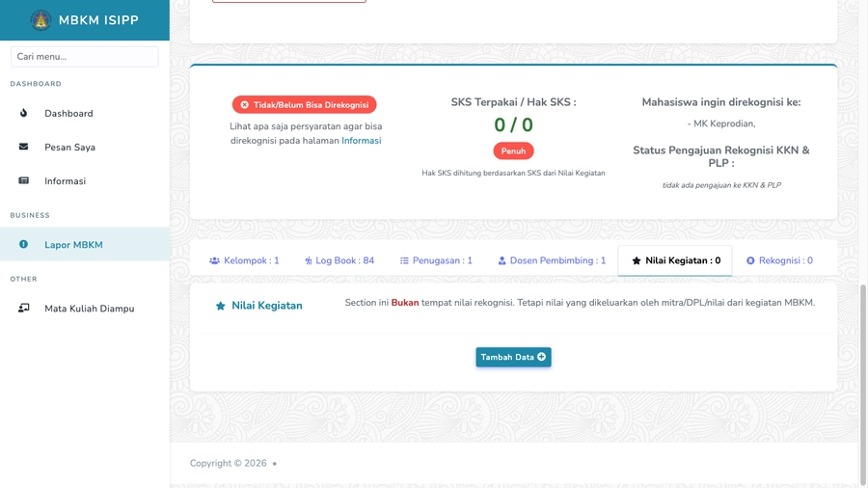Open the Log Book : 84 tab
Viewport: 868px width, 488px height.
click(339, 260)
